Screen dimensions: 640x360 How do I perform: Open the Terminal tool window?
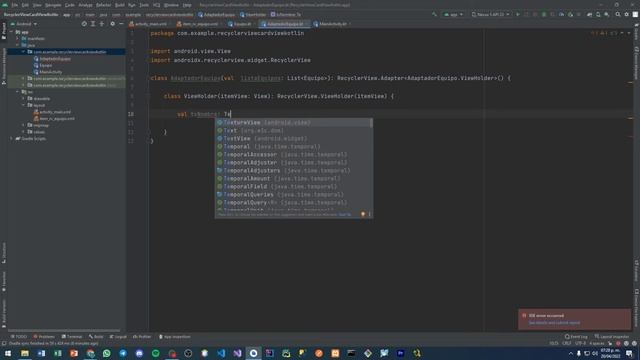click(72, 337)
